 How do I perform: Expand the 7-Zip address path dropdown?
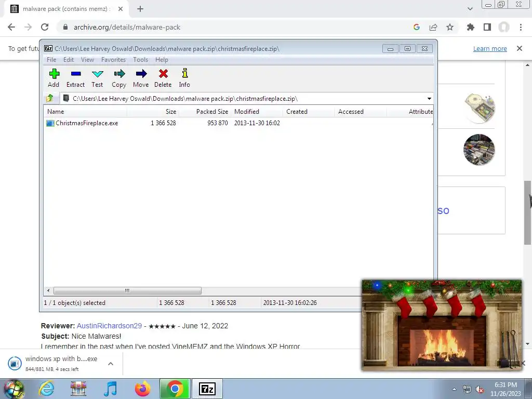[x=429, y=99]
